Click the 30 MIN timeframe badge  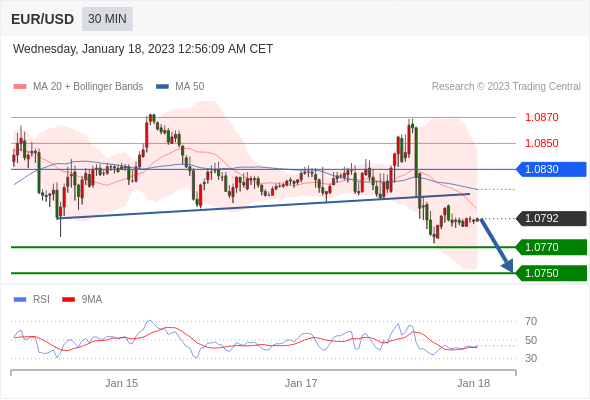coord(107,19)
